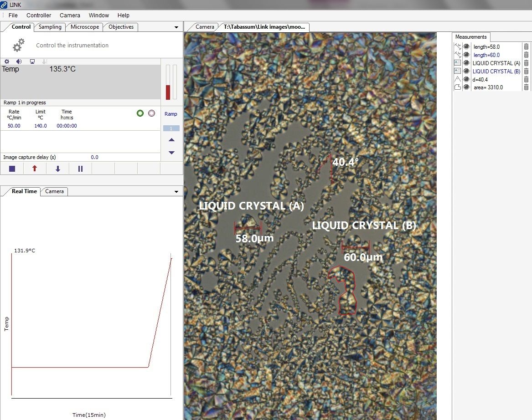Open the instrument settings gear icon above Temp
Viewport: 532px width, 420px height.
[x=7, y=61]
